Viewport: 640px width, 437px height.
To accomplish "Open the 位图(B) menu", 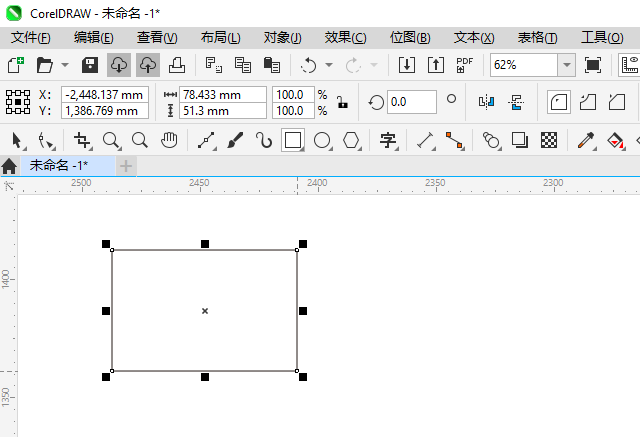I will click(x=410, y=38).
